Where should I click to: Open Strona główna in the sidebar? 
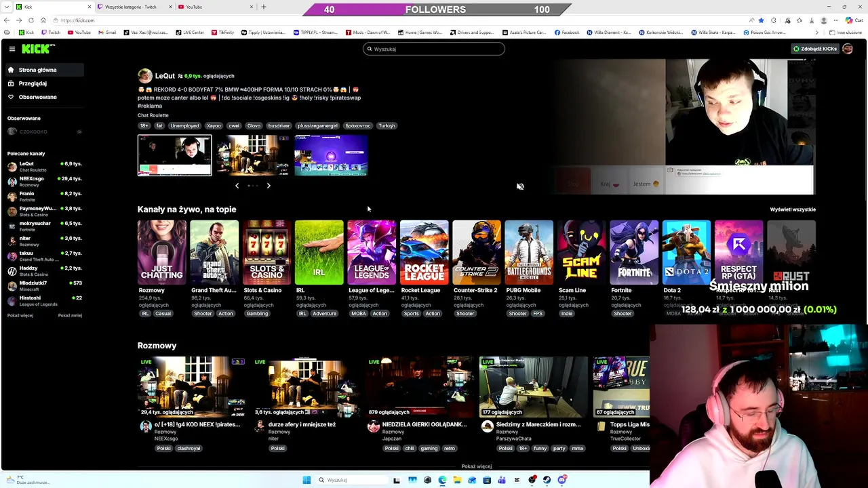(x=44, y=70)
